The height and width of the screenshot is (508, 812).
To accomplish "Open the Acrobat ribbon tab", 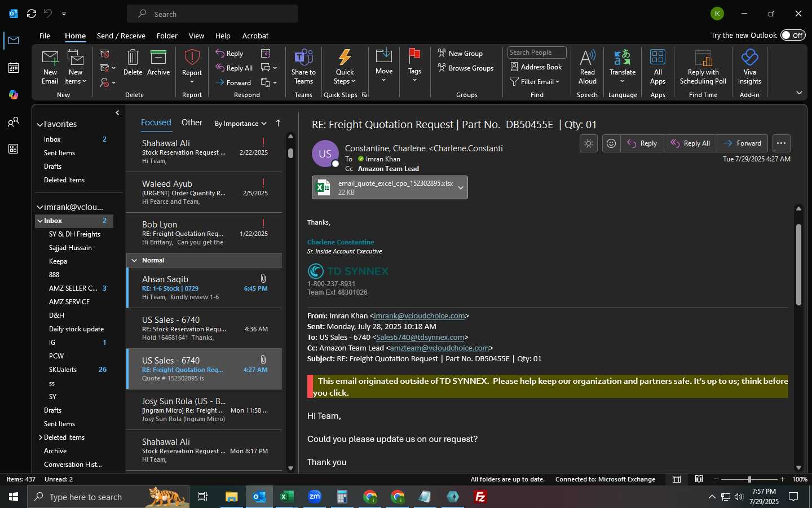I will coord(255,36).
